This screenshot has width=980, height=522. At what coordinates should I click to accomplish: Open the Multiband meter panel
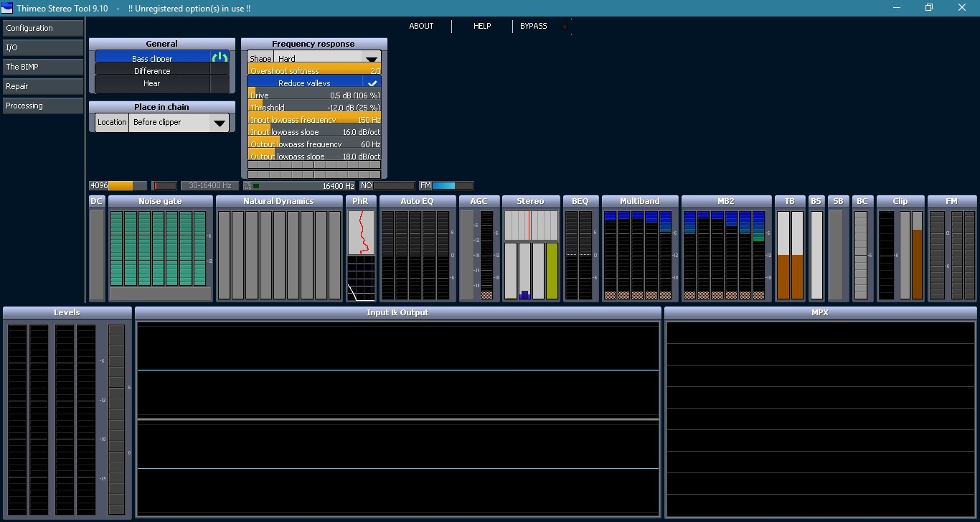point(640,248)
